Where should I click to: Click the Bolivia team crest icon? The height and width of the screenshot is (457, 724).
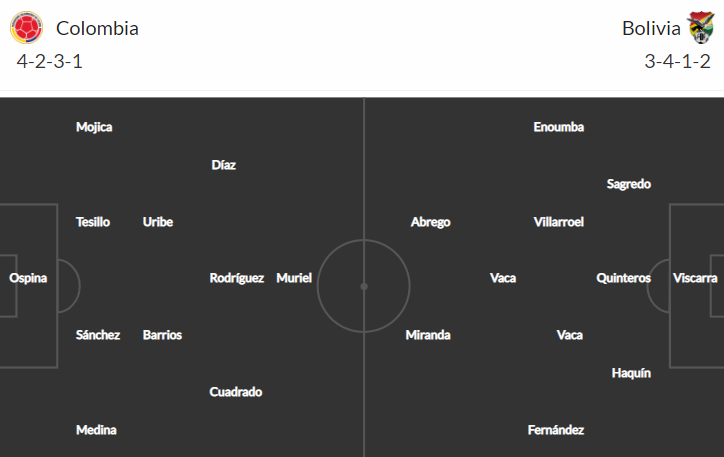[700, 28]
